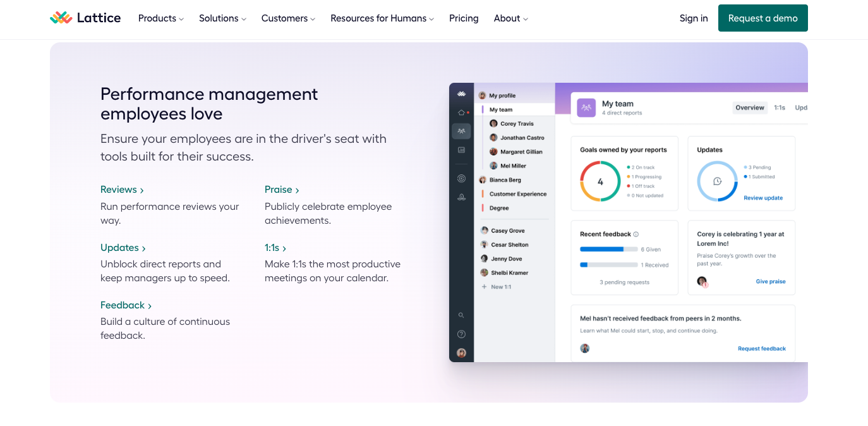The image size is (868, 426).
Task: Click the clock icon in Updates donut
Action: 718,181
